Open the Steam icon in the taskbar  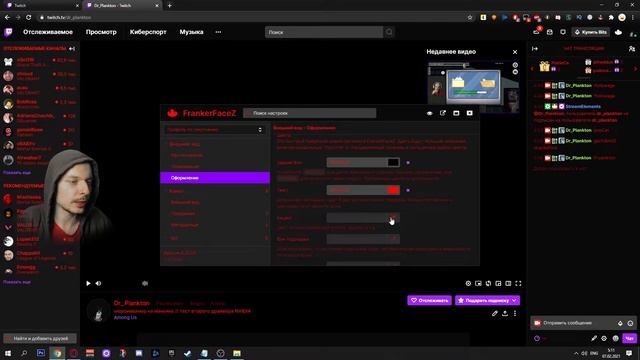click(x=188, y=353)
